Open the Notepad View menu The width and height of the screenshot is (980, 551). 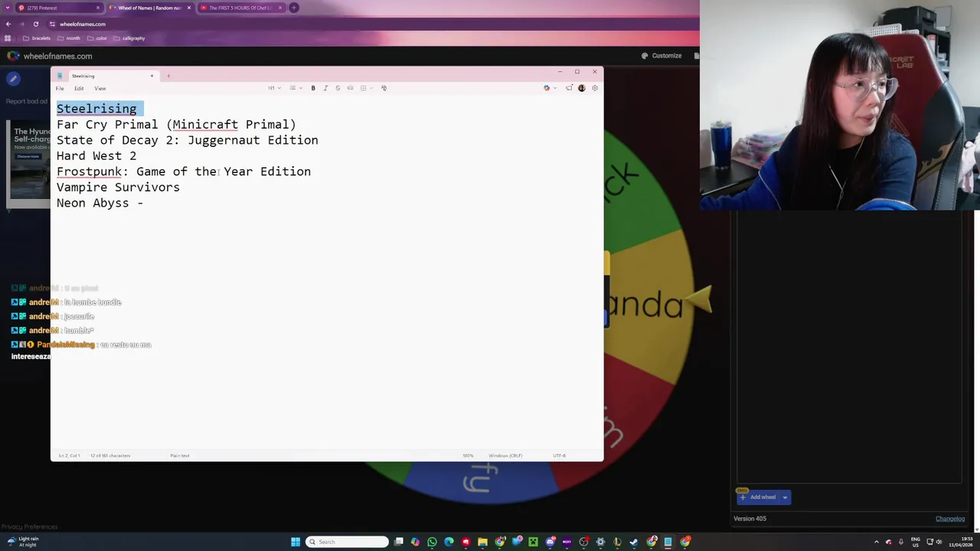tap(100, 88)
